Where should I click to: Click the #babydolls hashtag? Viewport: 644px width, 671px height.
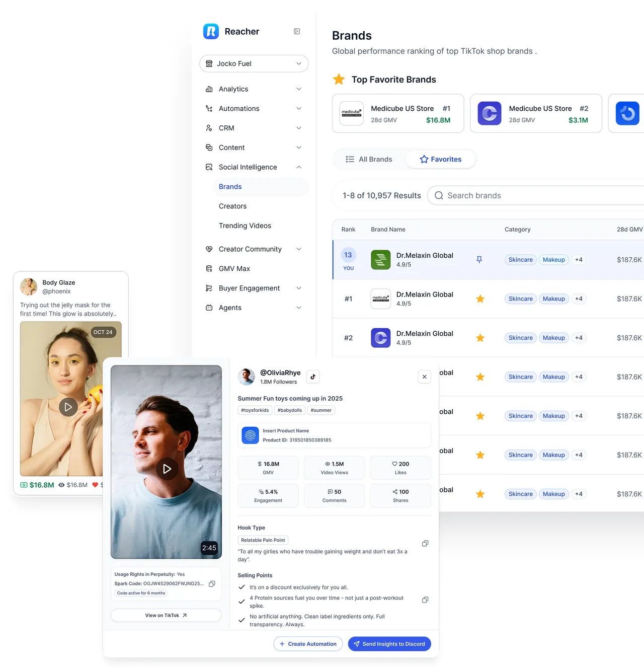tap(290, 410)
